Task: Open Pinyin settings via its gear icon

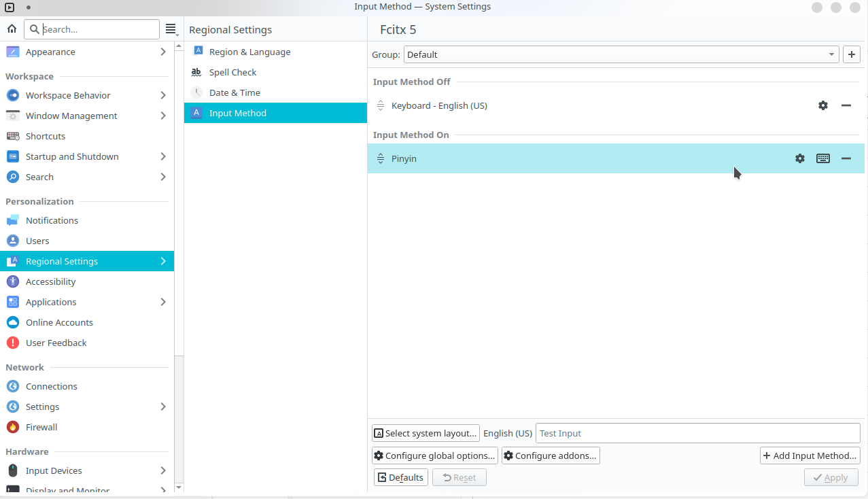Action: (x=799, y=158)
